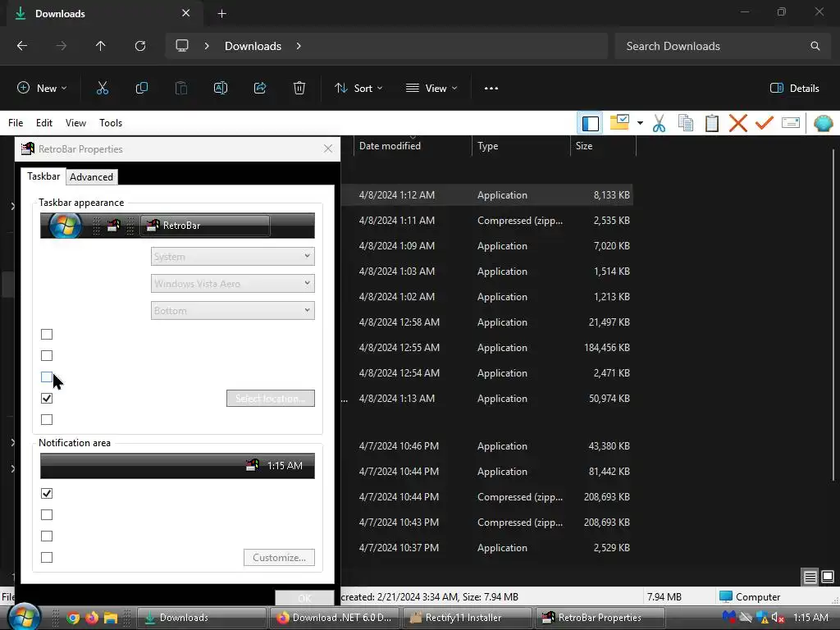Image resolution: width=840 pixels, height=630 pixels.
Task: Open the Edit menu
Action: click(x=44, y=123)
